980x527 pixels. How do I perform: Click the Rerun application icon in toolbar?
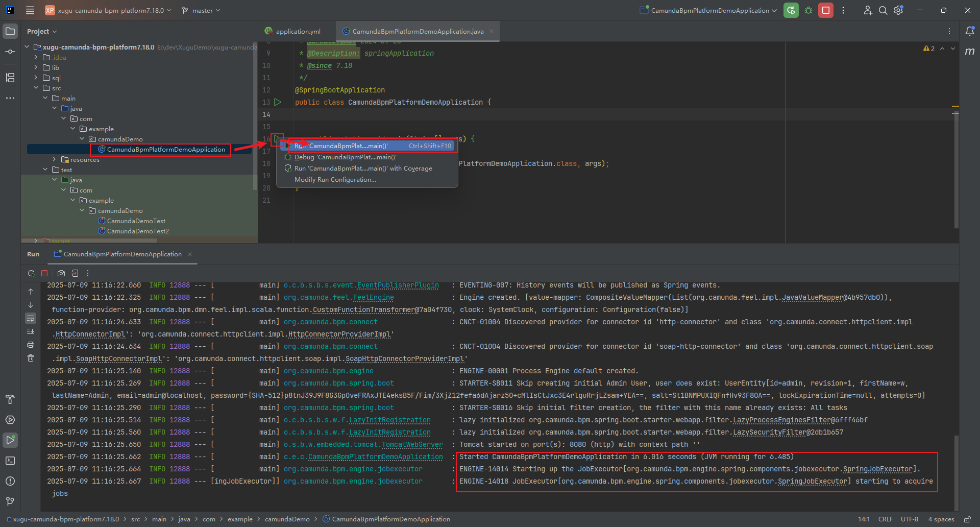pyautogui.click(x=791, y=10)
